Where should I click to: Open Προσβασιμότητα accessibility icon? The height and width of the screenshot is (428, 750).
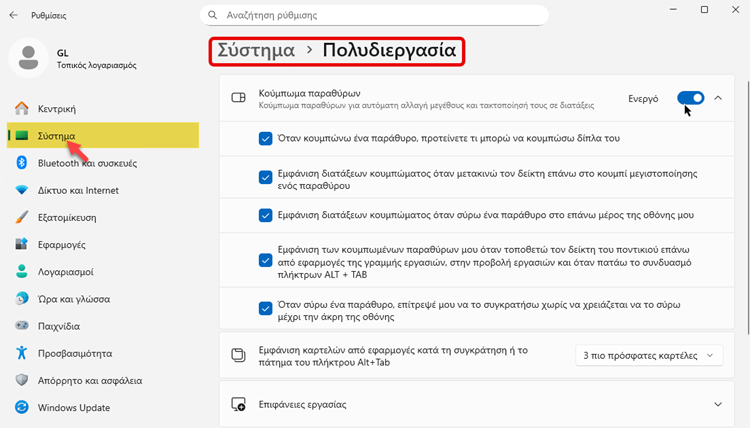[x=22, y=352]
